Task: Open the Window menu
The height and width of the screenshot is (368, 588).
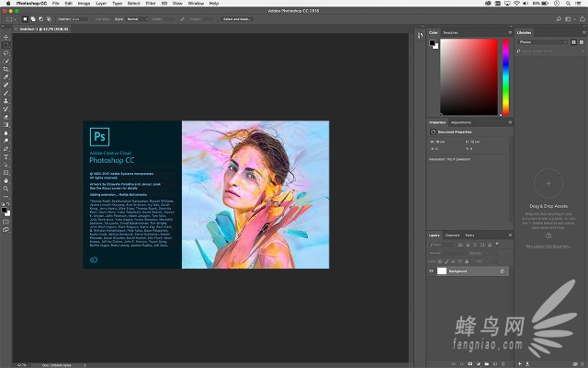Action: pos(196,3)
